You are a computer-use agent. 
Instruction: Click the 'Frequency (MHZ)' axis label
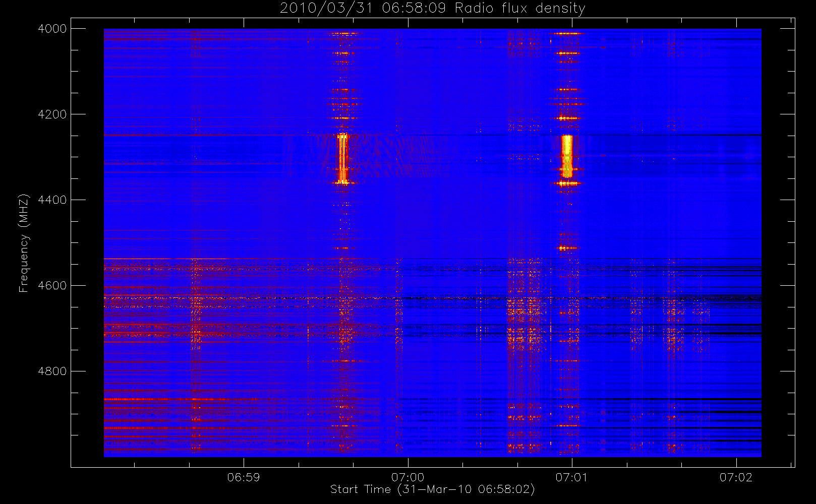(24, 243)
